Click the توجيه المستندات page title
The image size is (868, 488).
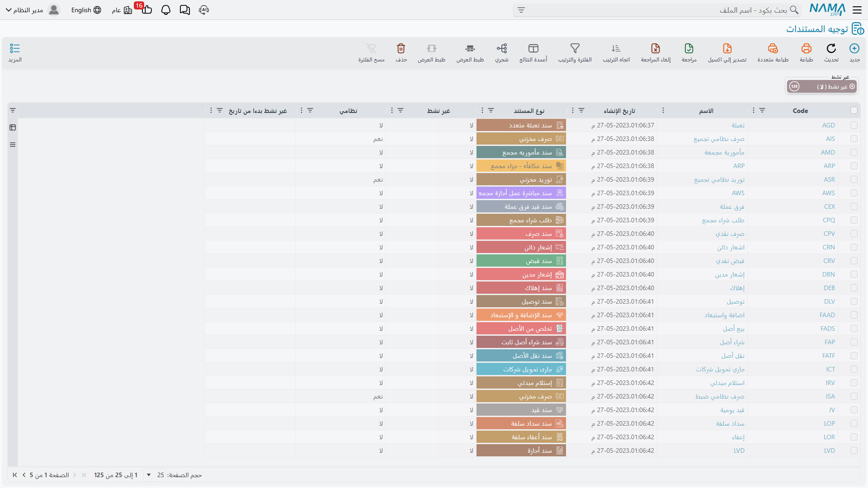coord(817,29)
